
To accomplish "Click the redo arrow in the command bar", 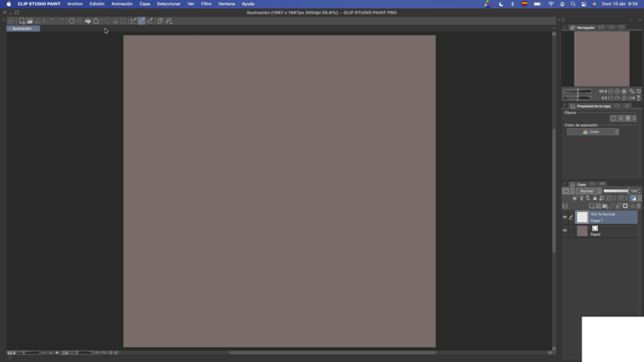I will 61,21.
